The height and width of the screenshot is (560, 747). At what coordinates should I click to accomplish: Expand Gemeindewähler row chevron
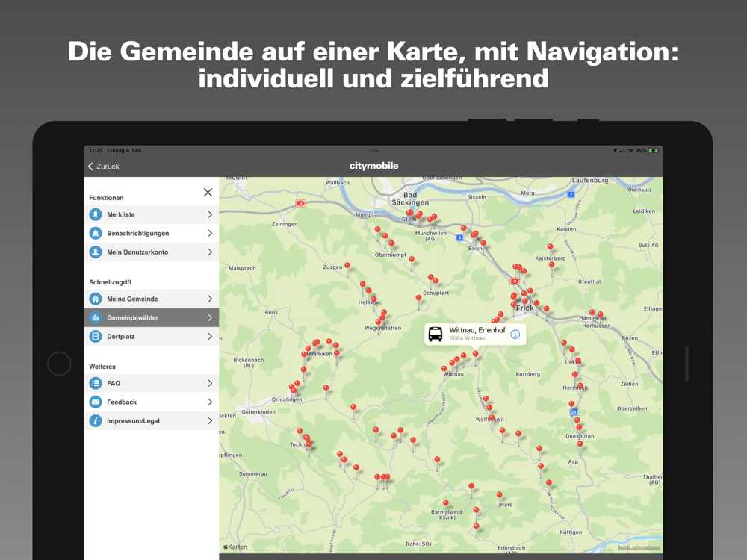pos(210,317)
